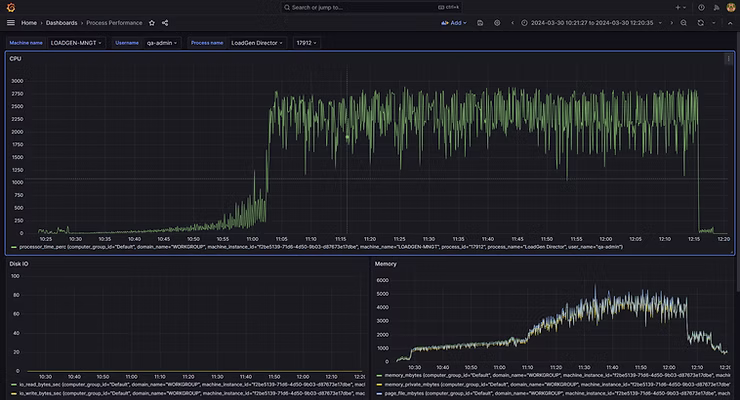Click the CPU panel title
The height and width of the screenshot is (400, 740).
15,58
